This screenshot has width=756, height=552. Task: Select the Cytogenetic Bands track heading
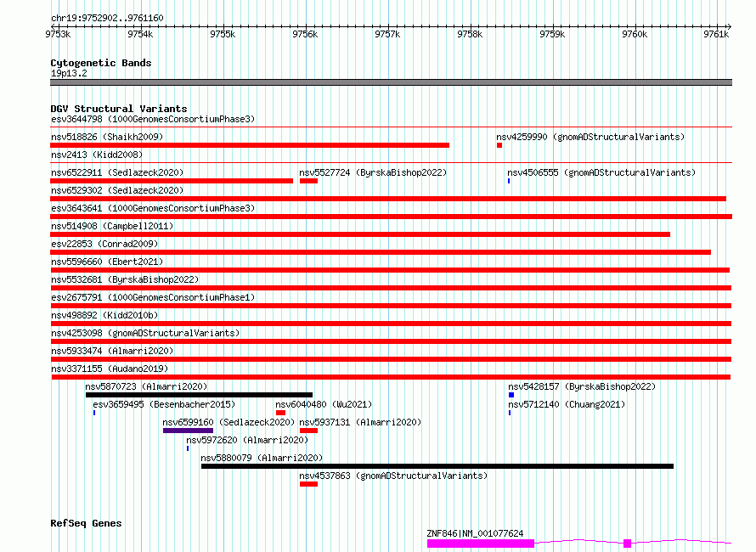coord(101,63)
